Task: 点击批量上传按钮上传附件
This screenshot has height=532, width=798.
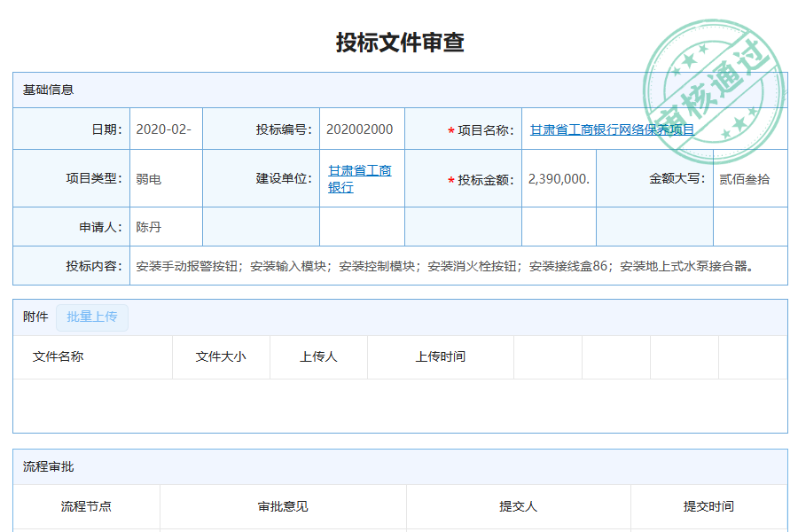Action: 92,317
